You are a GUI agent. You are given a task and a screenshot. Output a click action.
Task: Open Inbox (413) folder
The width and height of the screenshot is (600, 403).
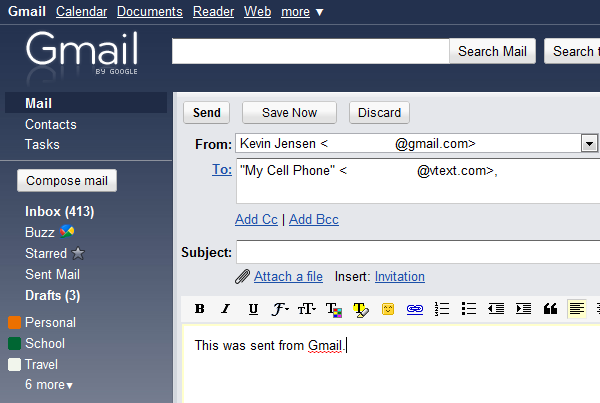point(59,211)
